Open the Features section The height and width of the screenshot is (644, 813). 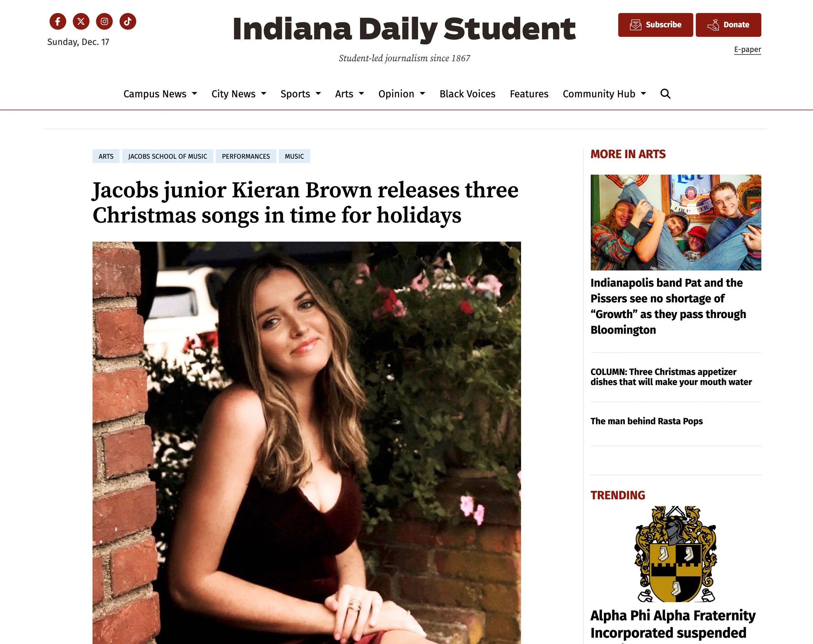point(529,94)
